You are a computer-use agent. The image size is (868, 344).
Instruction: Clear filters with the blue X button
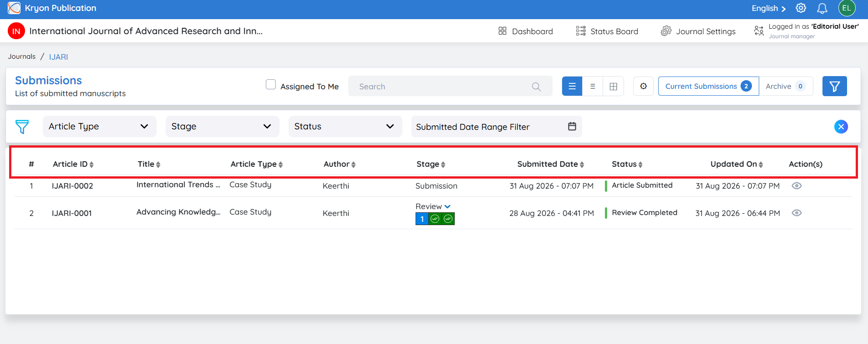(x=841, y=127)
